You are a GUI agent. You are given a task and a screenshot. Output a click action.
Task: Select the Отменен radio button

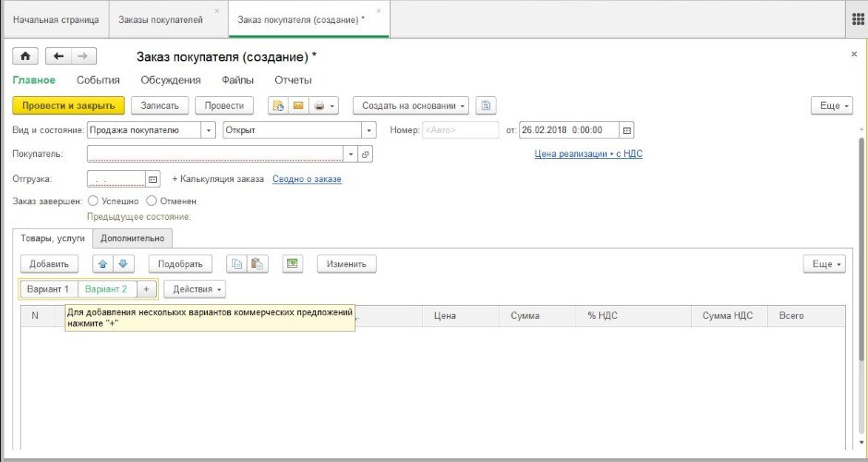click(151, 201)
